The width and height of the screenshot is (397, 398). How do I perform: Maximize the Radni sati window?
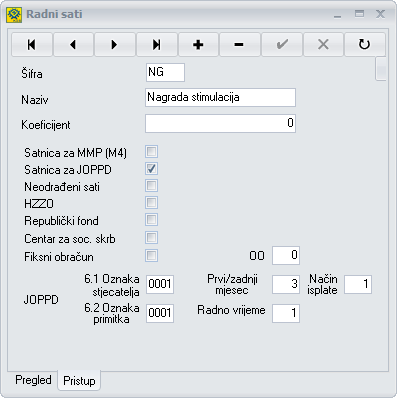pyautogui.click(x=359, y=14)
